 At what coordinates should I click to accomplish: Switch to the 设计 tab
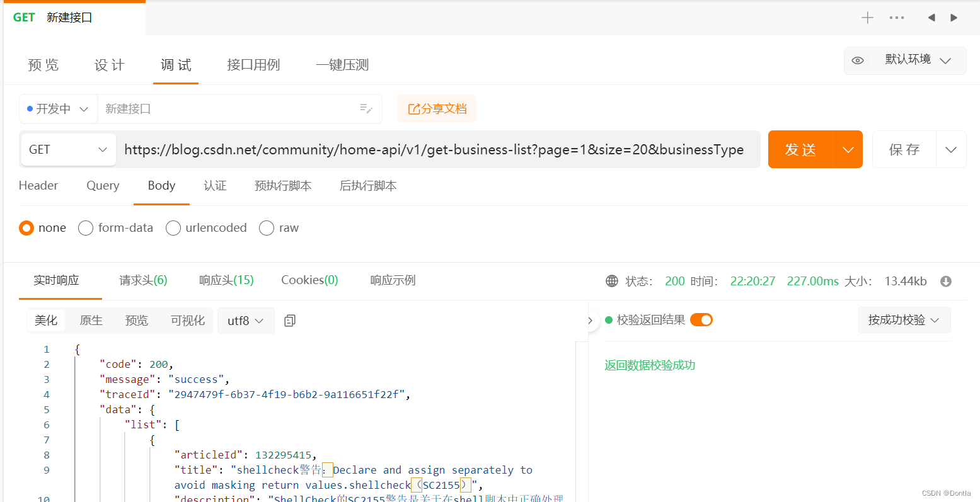tap(110, 65)
